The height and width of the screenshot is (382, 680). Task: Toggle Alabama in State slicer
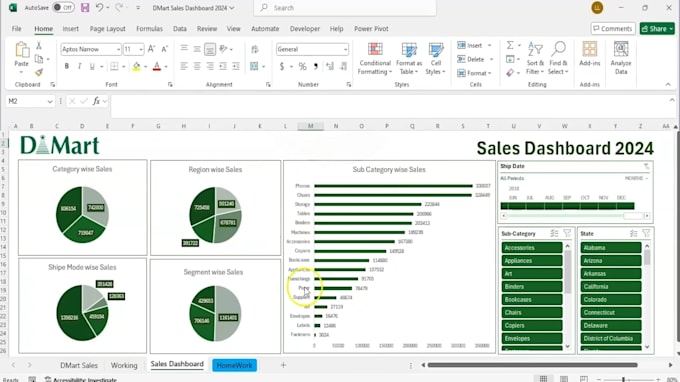click(611, 248)
